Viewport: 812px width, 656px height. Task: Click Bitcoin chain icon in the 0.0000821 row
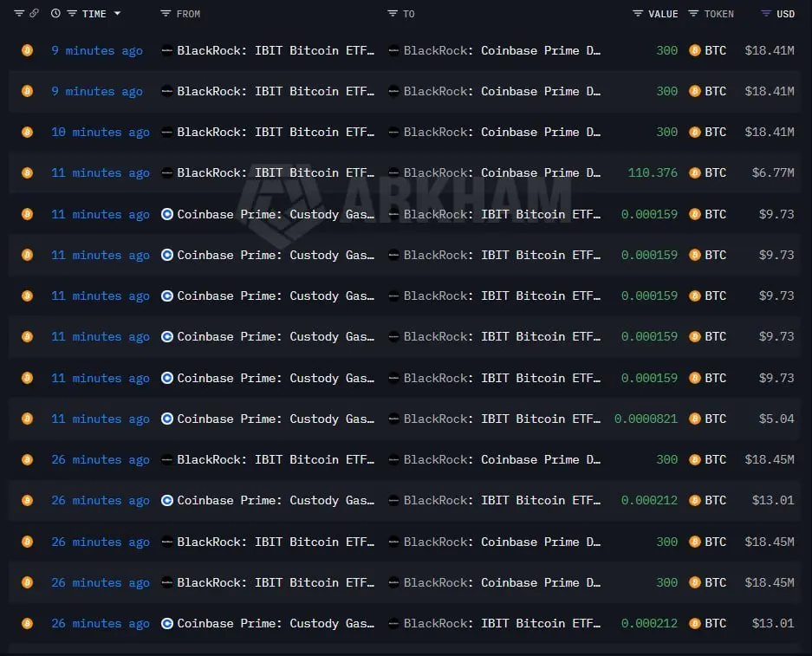coord(28,419)
